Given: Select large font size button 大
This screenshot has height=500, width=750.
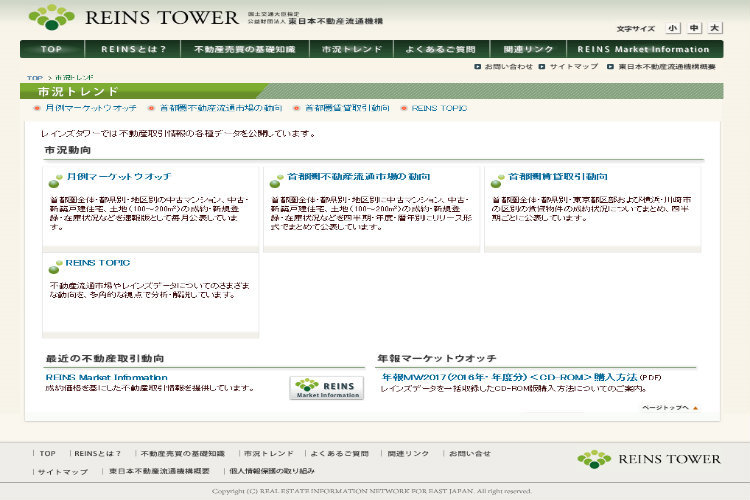Looking at the screenshot, I should point(715,28).
